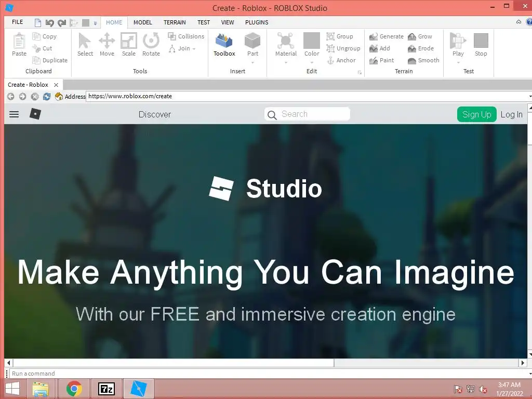Open the quick access toolbar customize arrow
The height and width of the screenshot is (399, 532).
(96, 23)
